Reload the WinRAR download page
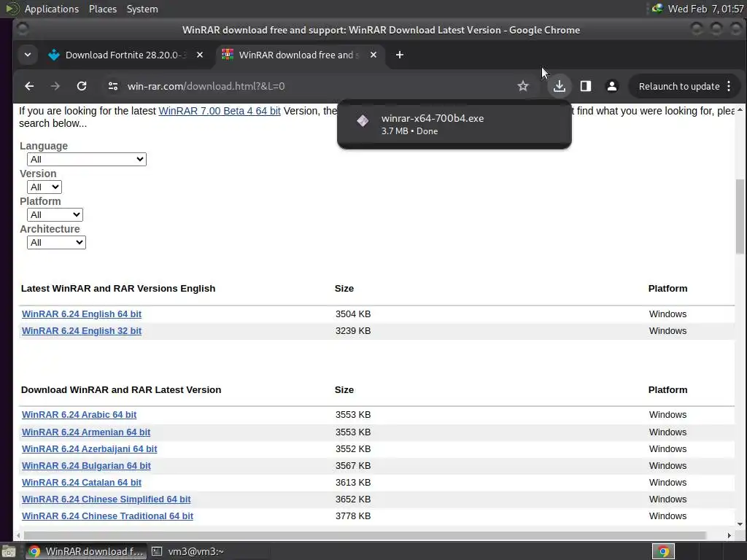The image size is (747, 560). pos(82,86)
